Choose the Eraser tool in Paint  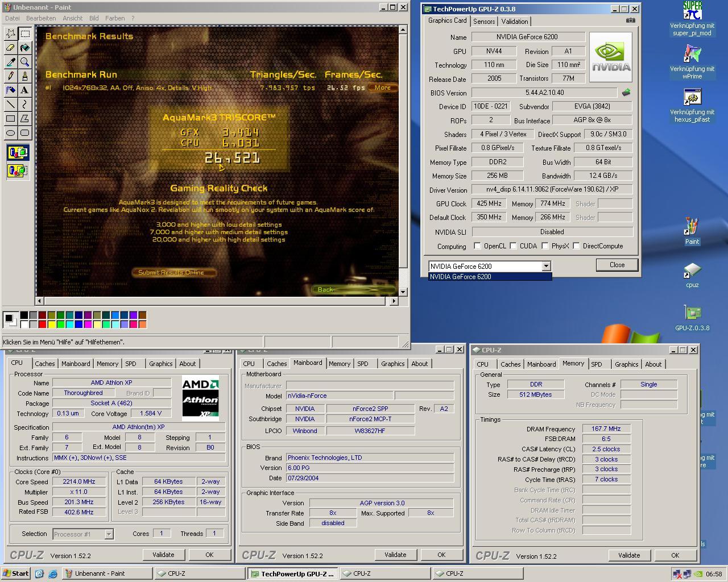pyautogui.click(x=11, y=48)
